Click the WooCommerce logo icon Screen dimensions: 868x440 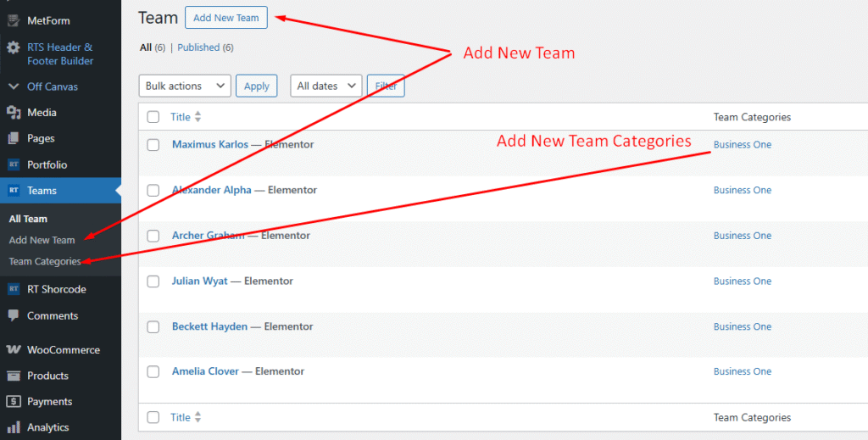click(x=14, y=349)
